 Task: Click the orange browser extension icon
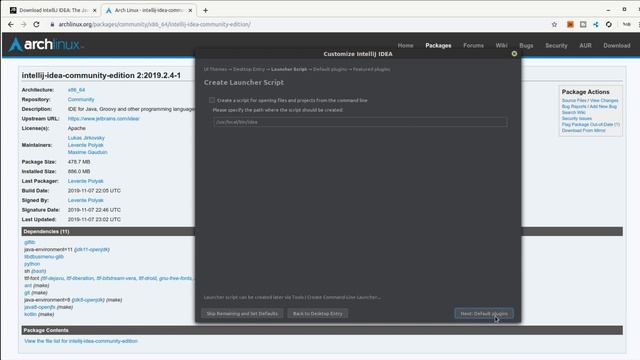coord(570,24)
